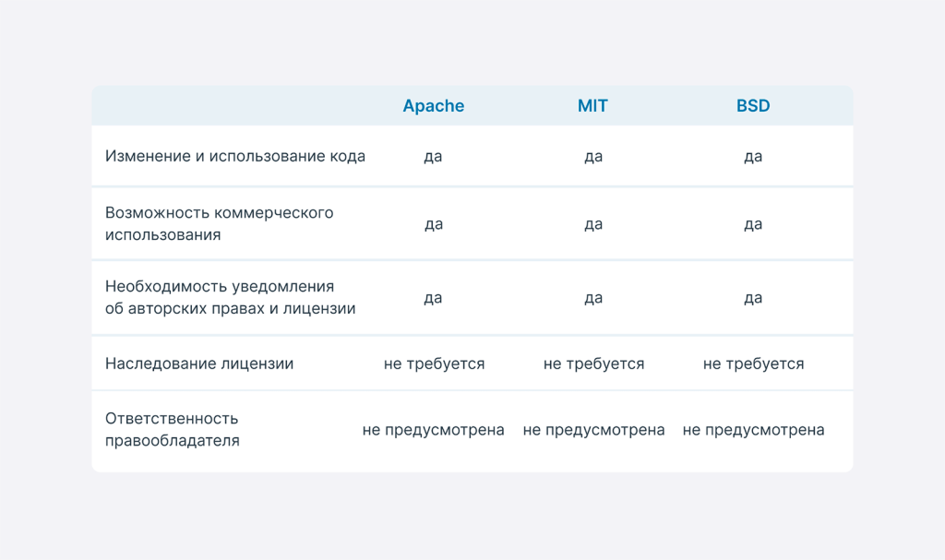This screenshot has width=945, height=560.
Task: Select Apache 'не предусмотрена' cell
Action: tap(433, 430)
